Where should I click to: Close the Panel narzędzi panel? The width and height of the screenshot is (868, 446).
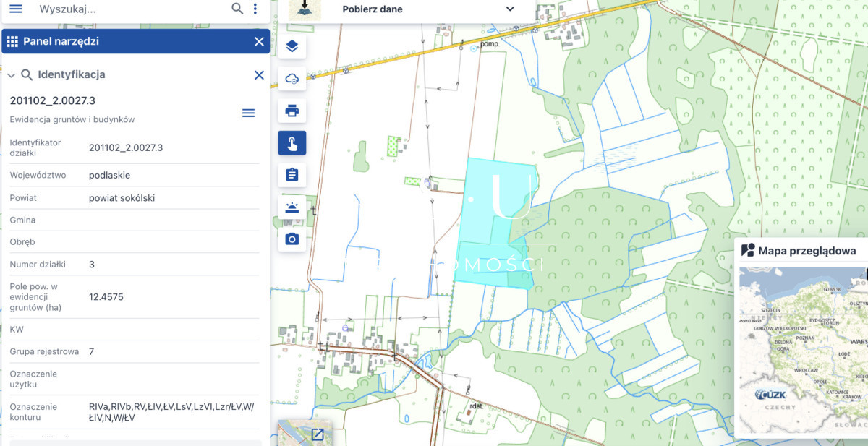point(259,41)
